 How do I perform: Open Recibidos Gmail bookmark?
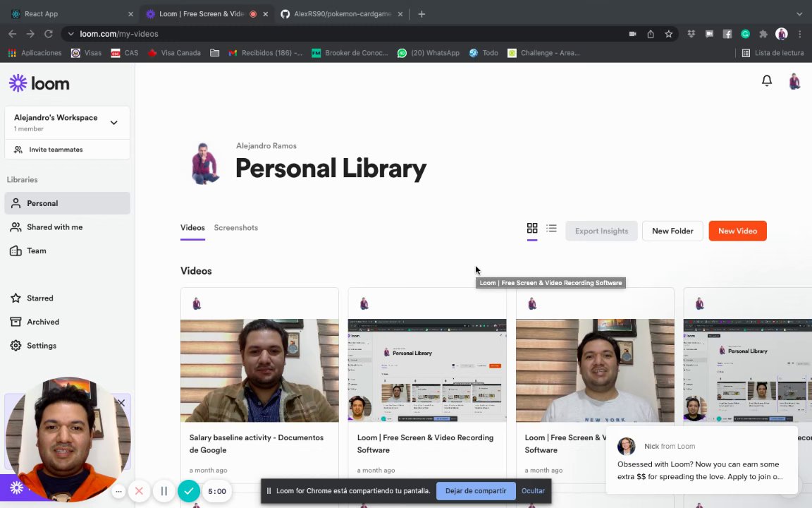click(x=266, y=53)
